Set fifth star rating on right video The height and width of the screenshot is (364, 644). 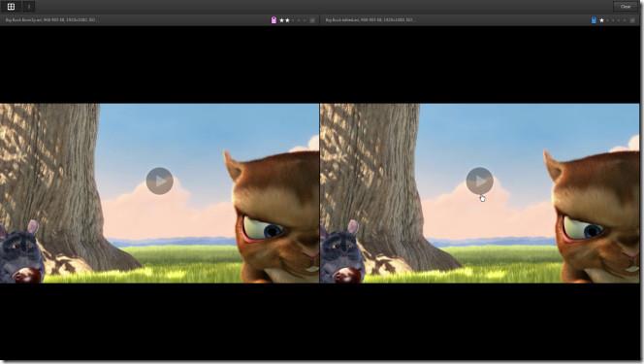point(625,20)
